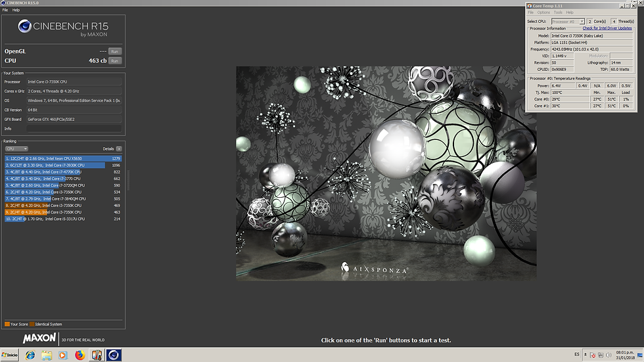
Task: Show hidden tray icons arrow
Action: [586, 355]
